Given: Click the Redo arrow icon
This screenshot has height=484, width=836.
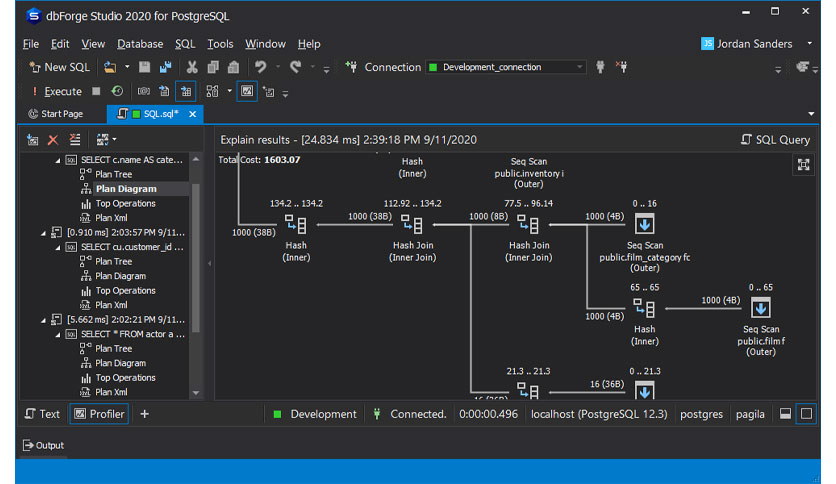Looking at the screenshot, I should [295, 67].
